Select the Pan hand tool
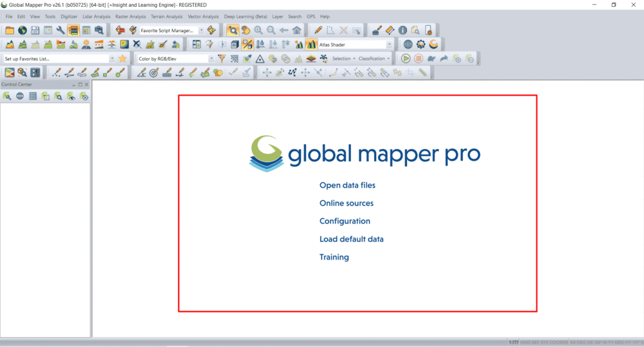Viewport: 644px width, 347px height. 245,30
